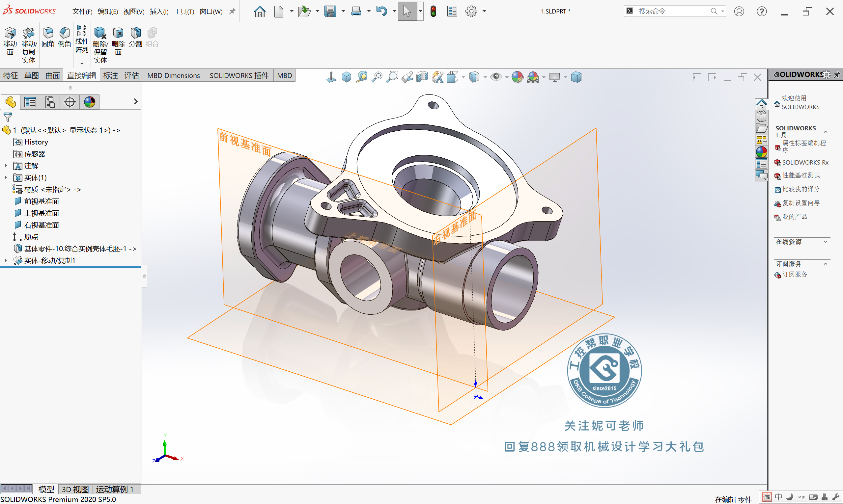Click the Home icon in the top toolbar
The image size is (843, 504).
coord(260,11)
